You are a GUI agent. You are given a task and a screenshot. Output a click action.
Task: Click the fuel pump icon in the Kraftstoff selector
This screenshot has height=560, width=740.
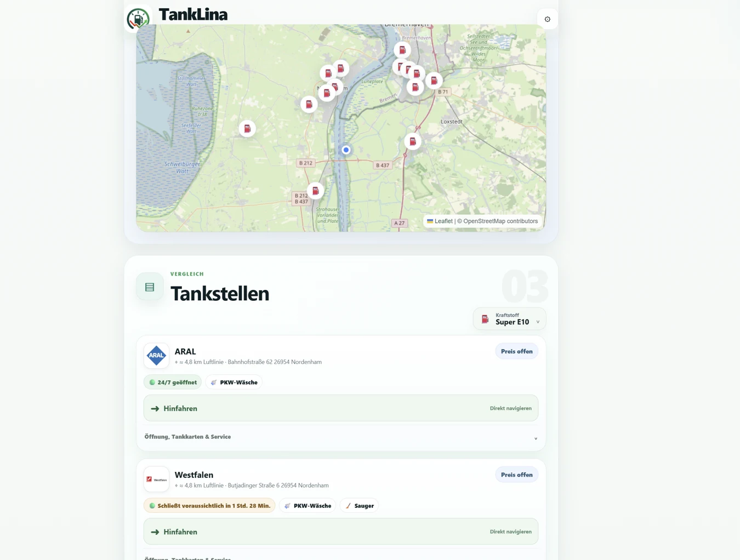(x=485, y=319)
